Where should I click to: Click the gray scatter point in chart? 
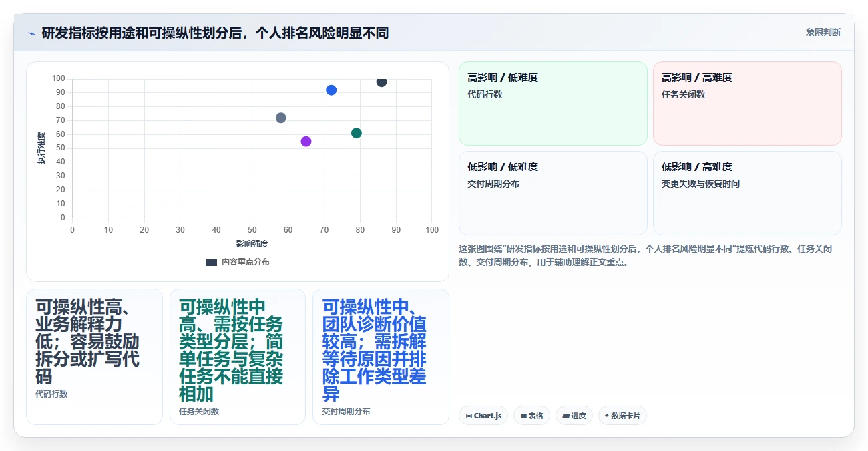(x=280, y=118)
